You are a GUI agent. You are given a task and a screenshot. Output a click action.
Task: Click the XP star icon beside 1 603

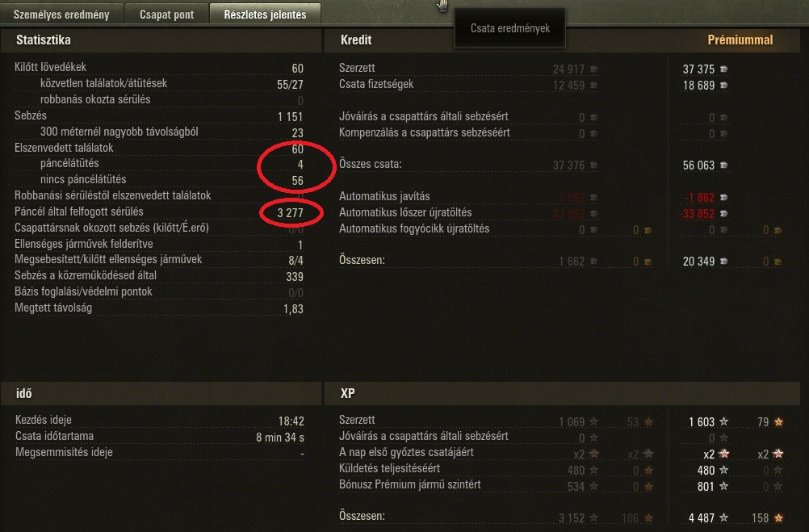[x=724, y=421]
